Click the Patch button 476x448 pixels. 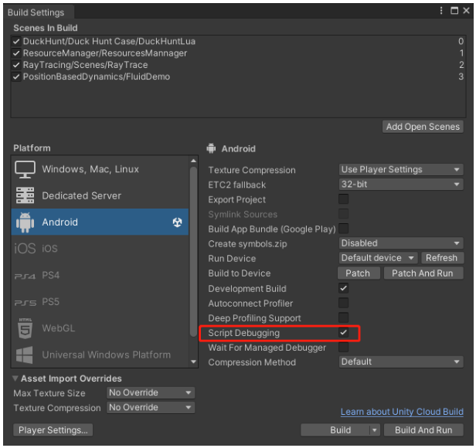click(359, 273)
